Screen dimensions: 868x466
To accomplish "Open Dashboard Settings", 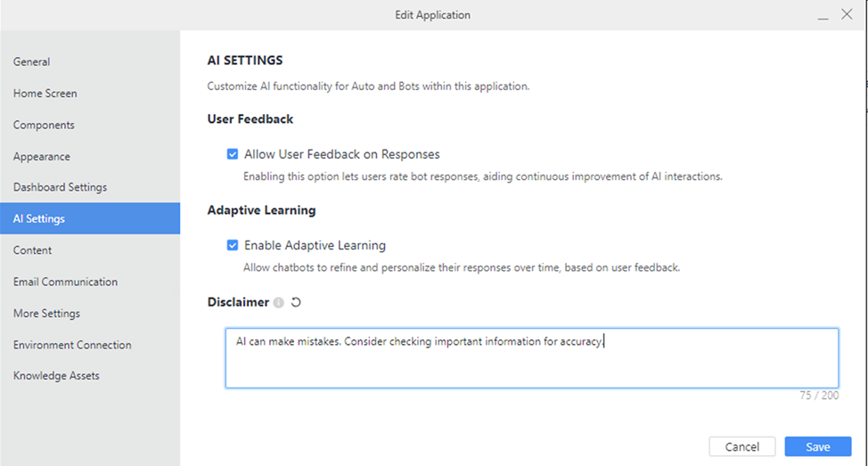I will pos(60,187).
